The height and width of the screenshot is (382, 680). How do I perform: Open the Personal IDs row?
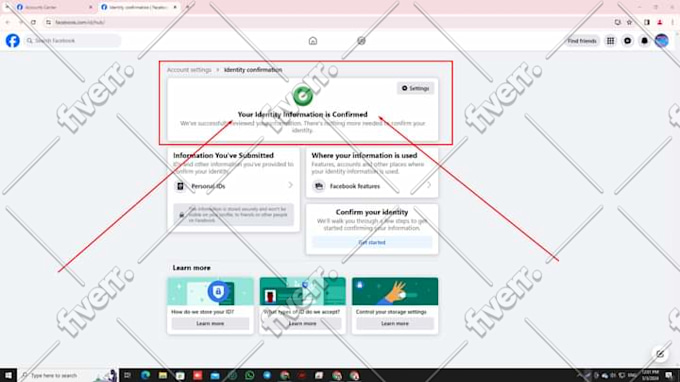233,186
